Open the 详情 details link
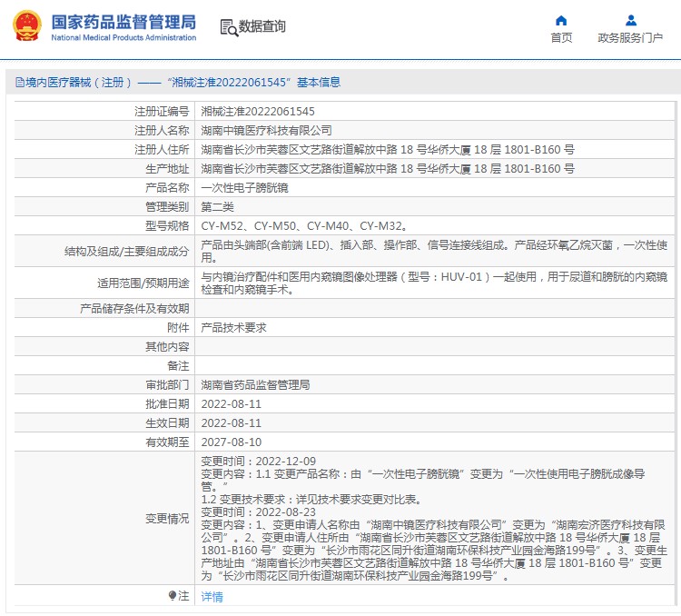Viewport: 681px width, 616px height. point(212,597)
